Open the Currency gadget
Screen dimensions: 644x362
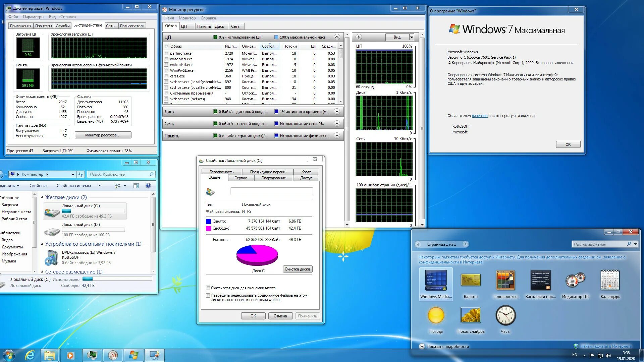(471, 281)
